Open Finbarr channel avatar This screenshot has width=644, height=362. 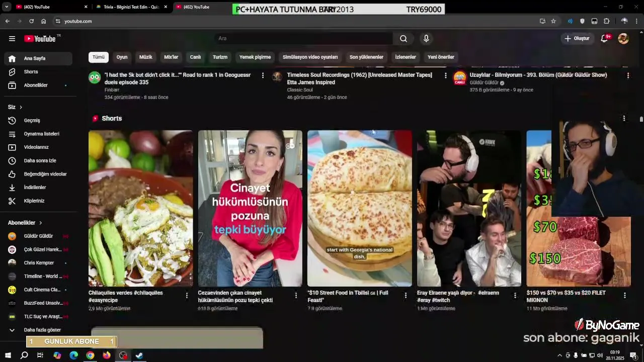(95, 77)
